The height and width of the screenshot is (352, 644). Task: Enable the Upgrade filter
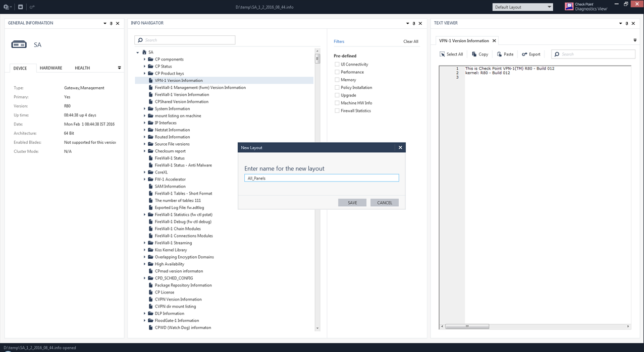(337, 95)
